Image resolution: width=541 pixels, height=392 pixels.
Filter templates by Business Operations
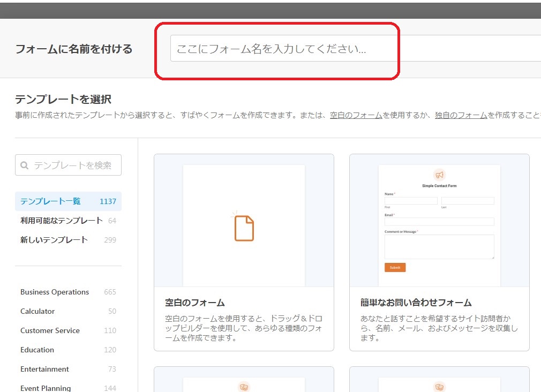[x=55, y=292]
